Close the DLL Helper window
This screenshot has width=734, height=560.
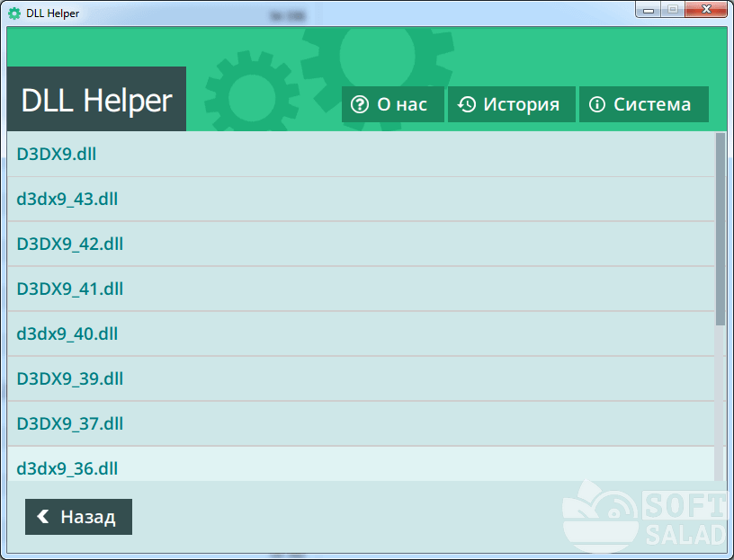point(706,9)
